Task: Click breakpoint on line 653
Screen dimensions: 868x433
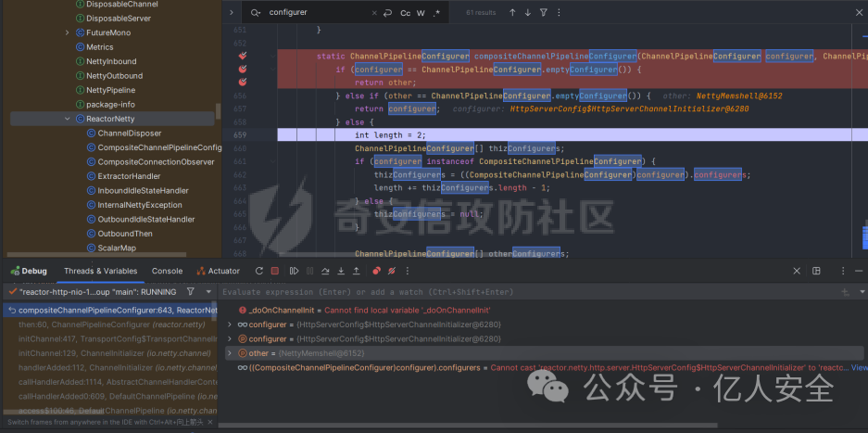Action: pos(243,56)
